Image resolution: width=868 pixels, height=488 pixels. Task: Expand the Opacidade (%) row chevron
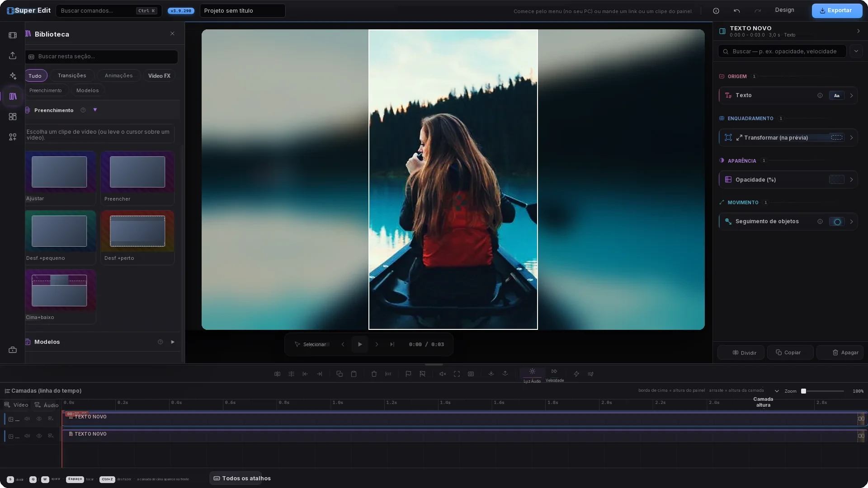click(x=851, y=180)
